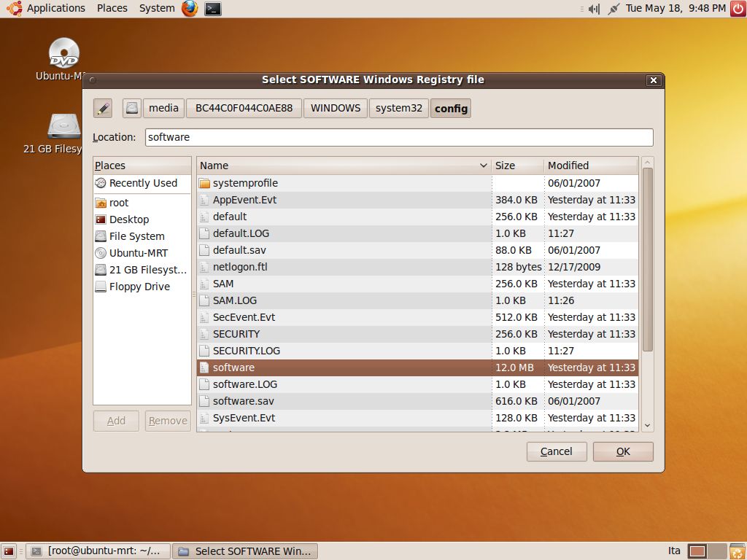
Task: Click the file list vertical scrollbar
Action: point(648,260)
